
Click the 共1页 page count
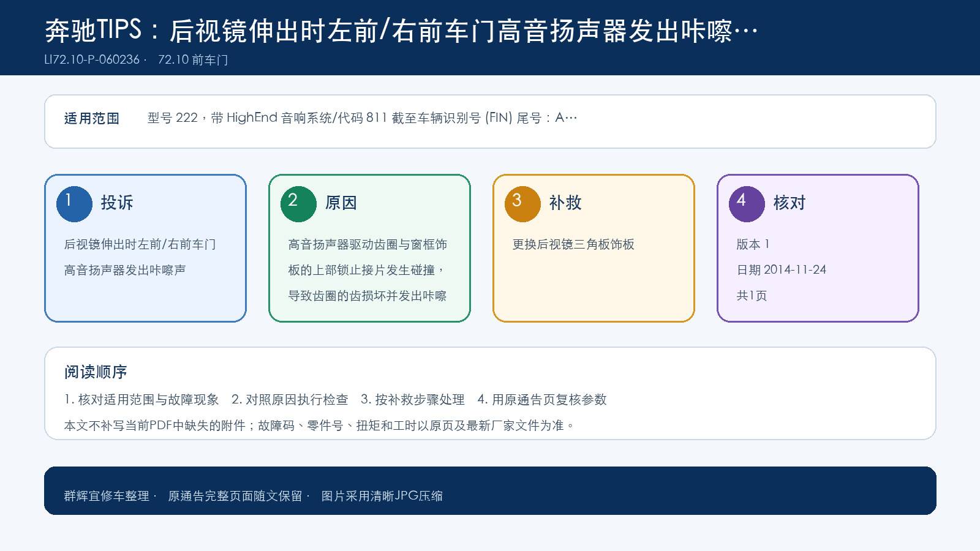pos(752,296)
